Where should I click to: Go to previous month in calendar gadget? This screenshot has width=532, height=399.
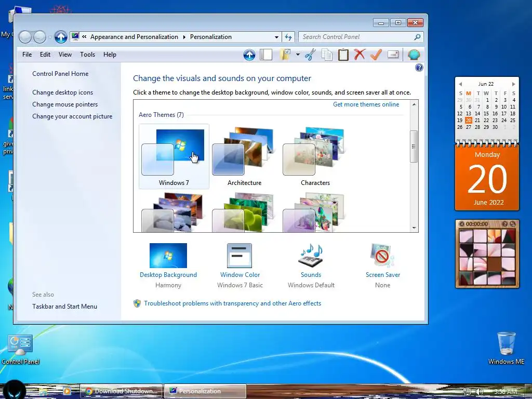(x=460, y=84)
